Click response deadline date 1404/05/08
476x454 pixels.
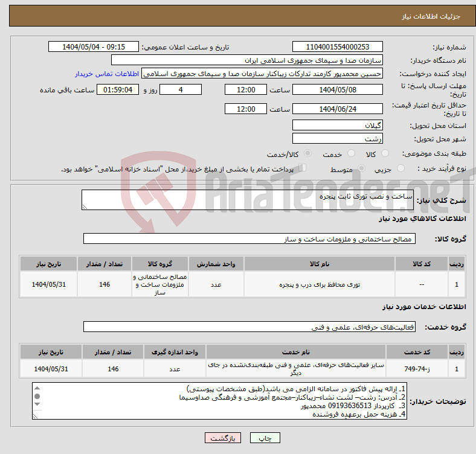(337, 89)
